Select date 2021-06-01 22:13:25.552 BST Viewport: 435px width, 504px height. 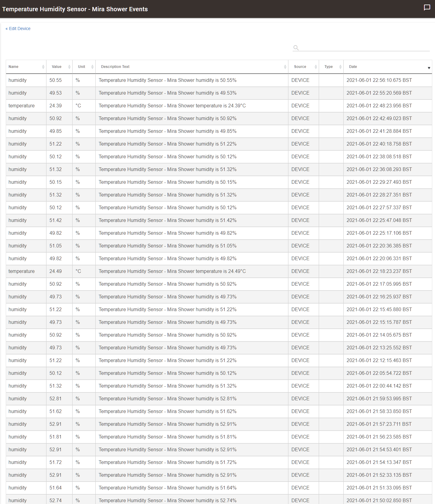[379, 348]
